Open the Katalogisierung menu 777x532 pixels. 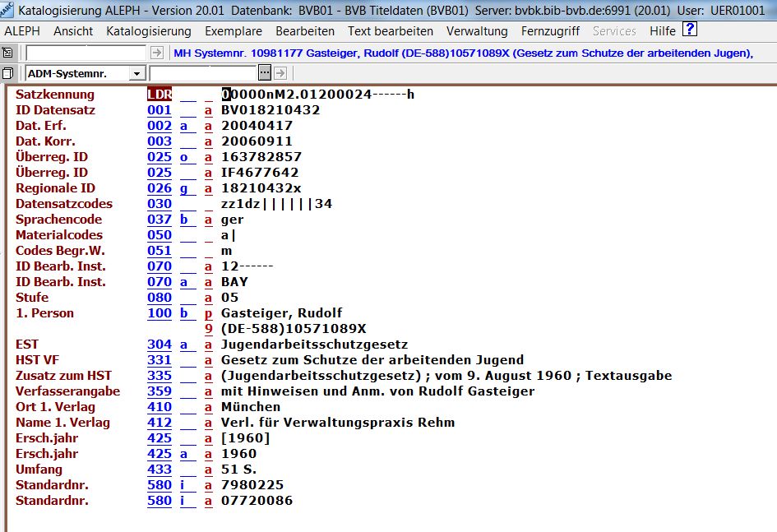coord(149,31)
